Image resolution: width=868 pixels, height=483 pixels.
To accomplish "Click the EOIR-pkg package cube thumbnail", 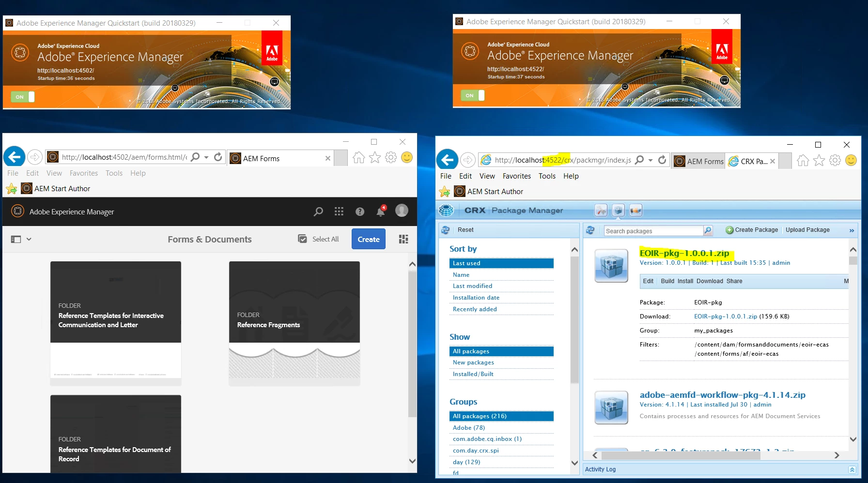I will (x=611, y=265).
